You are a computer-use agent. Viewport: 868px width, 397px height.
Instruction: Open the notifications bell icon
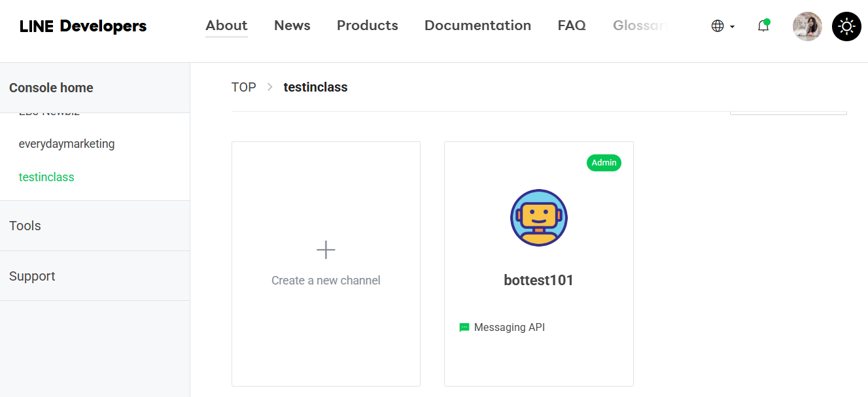click(x=763, y=26)
